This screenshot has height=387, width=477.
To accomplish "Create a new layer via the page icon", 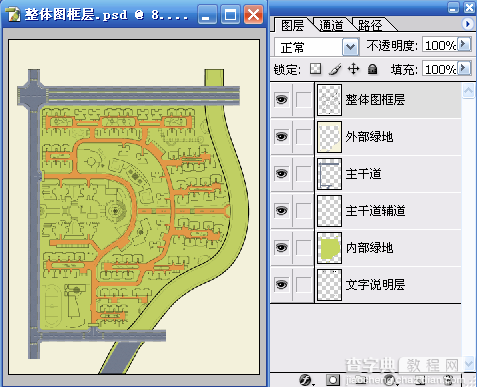I will click(x=421, y=380).
